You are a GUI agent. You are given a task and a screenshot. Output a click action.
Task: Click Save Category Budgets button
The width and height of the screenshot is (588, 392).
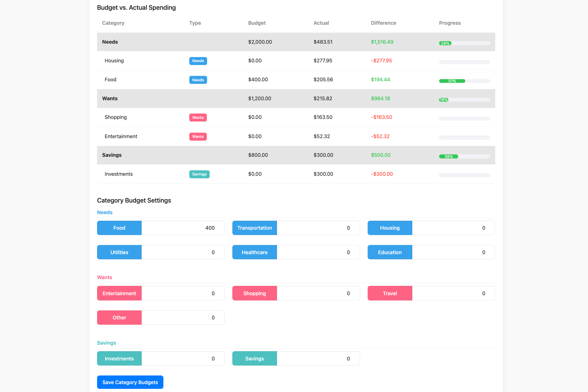tap(130, 382)
